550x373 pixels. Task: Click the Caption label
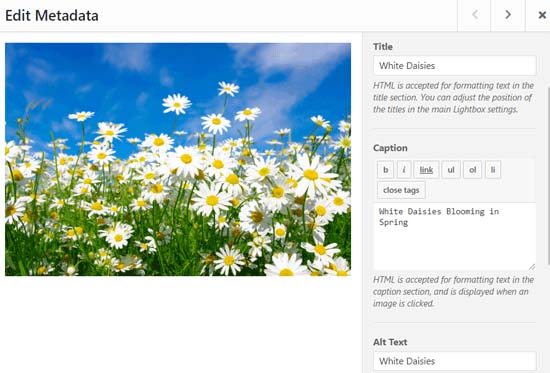click(x=390, y=148)
